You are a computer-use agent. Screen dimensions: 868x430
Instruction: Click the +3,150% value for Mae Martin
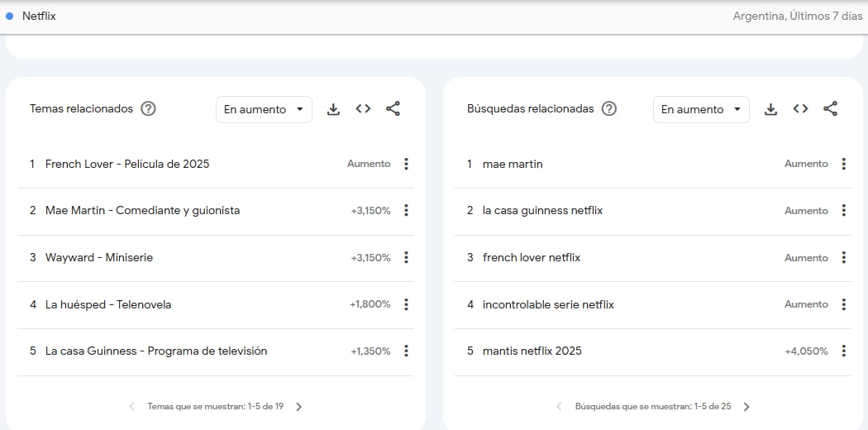tap(370, 211)
